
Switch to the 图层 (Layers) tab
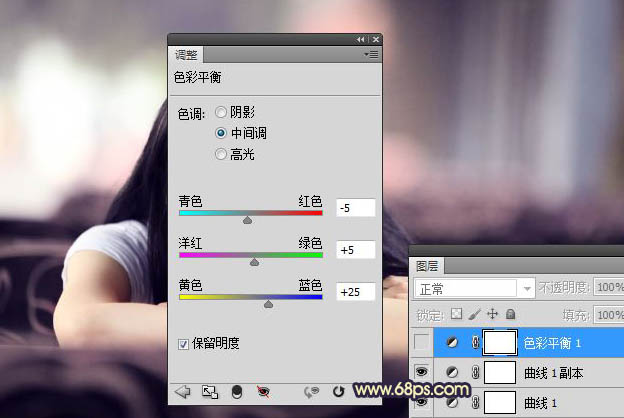[x=427, y=266]
